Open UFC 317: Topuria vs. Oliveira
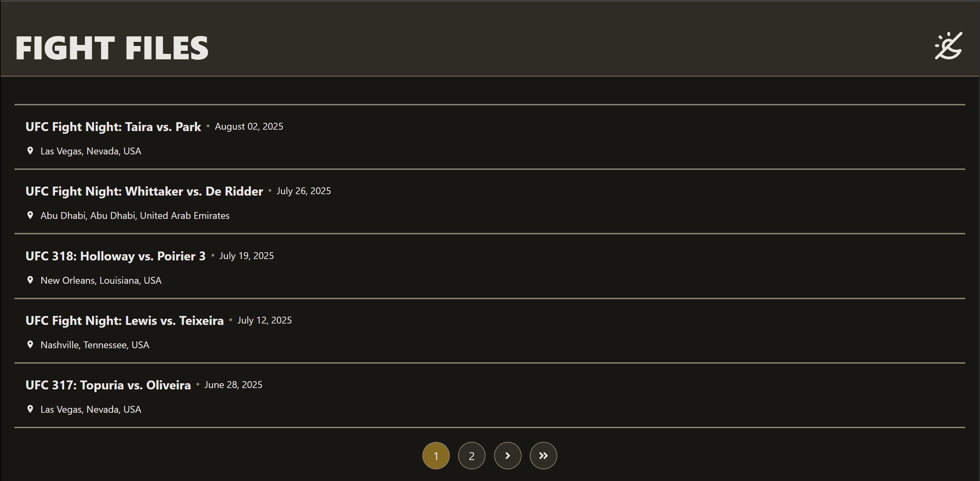Viewport: 980px width, 481px height. 108,385
